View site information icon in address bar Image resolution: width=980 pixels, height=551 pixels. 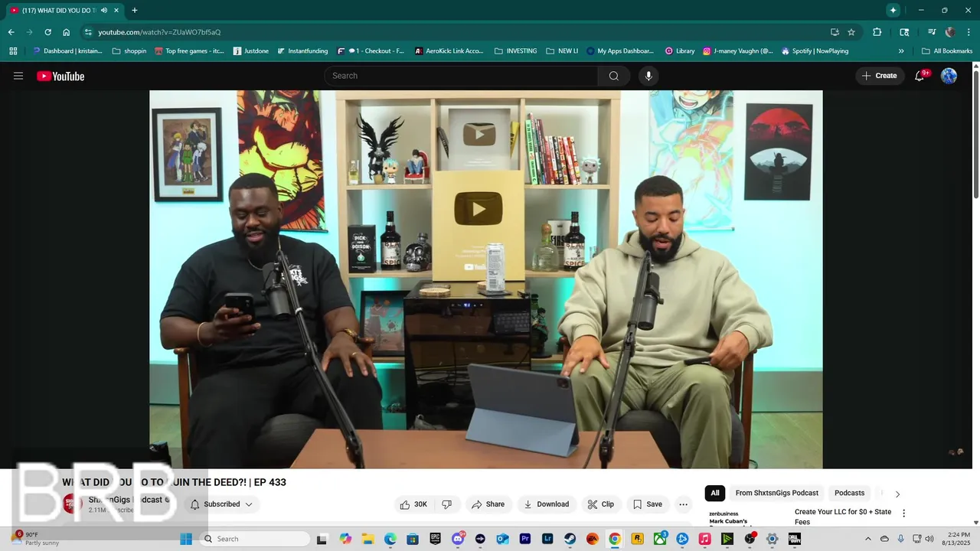coord(88,32)
